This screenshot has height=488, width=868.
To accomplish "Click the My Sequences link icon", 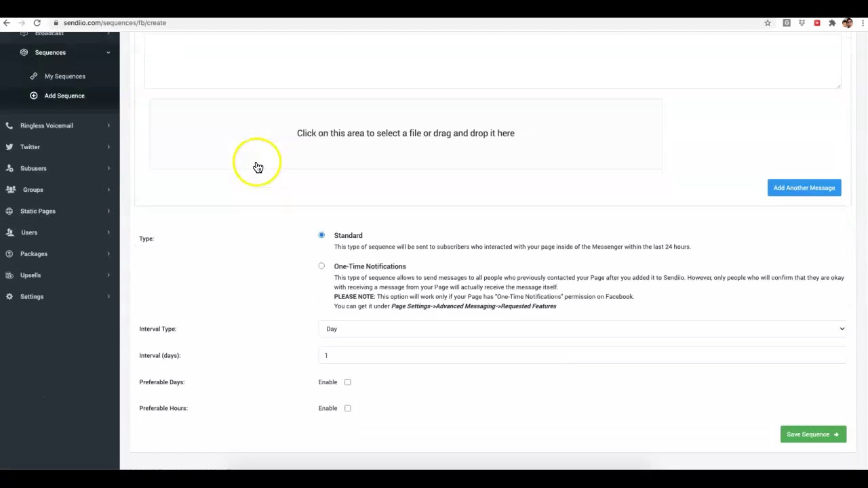I will [x=34, y=76].
